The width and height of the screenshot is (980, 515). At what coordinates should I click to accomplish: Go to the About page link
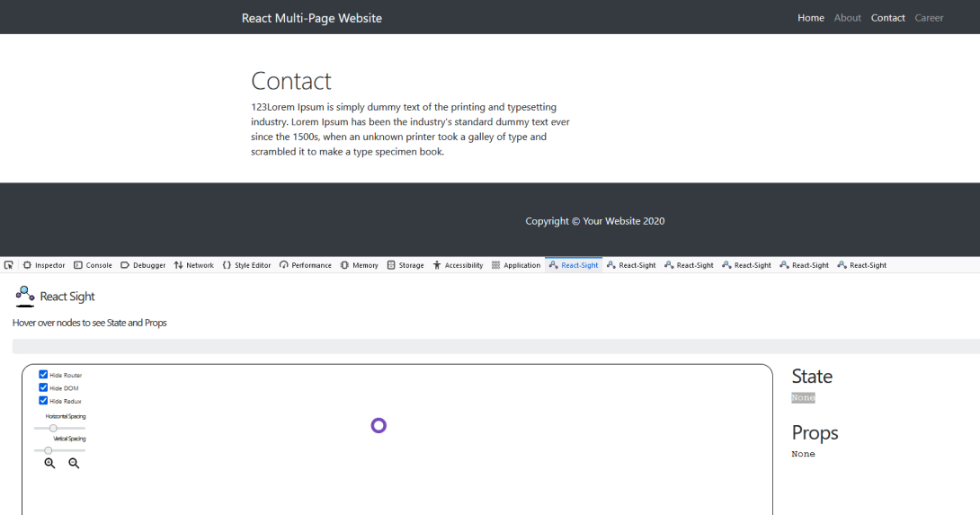click(847, 18)
